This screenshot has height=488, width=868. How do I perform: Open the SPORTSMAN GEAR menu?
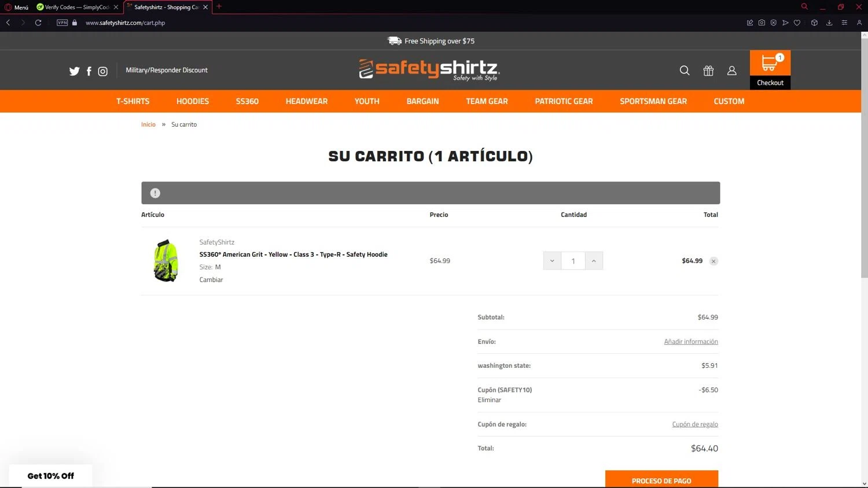click(x=653, y=101)
